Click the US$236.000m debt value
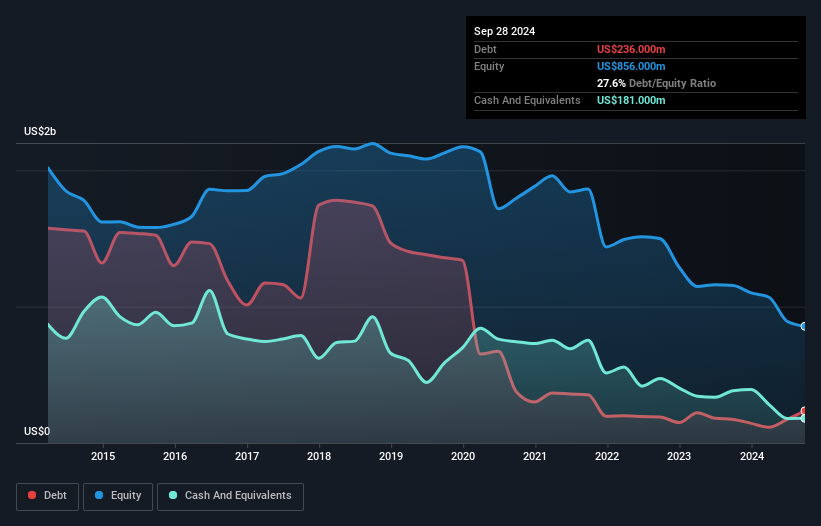 631,49
